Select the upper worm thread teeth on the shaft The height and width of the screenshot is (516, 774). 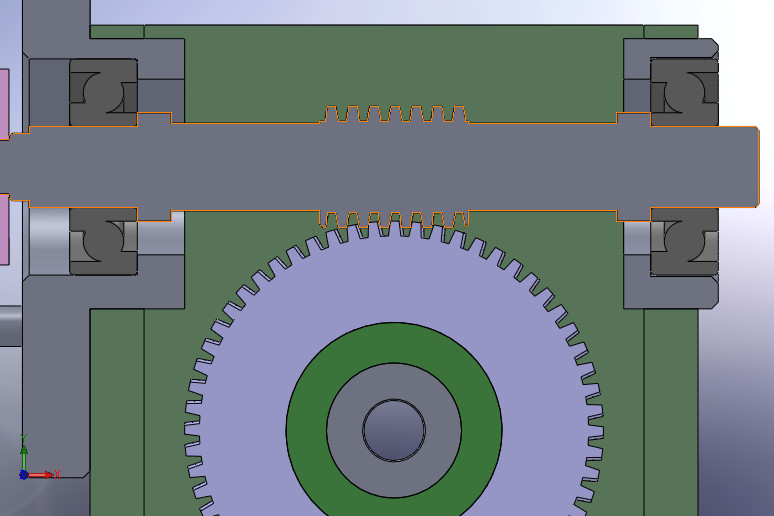coord(394,113)
